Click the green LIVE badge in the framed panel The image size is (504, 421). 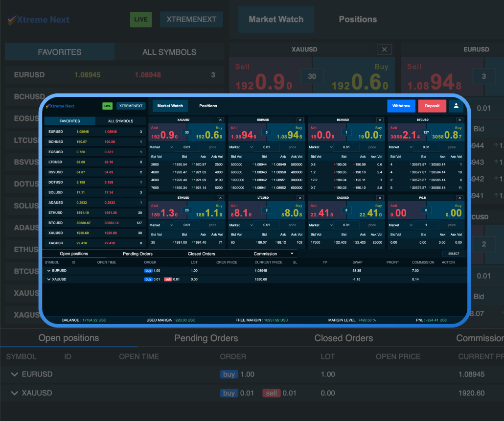coord(107,106)
